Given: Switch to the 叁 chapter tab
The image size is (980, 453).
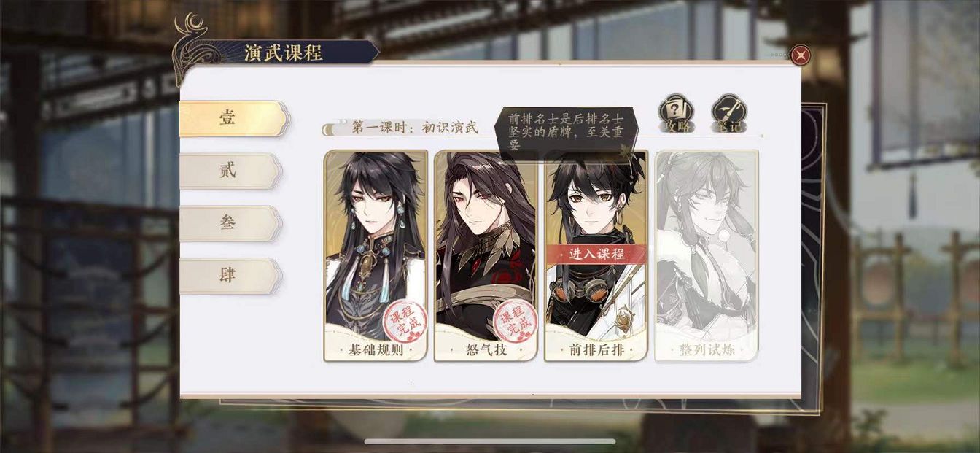Looking at the screenshot, I should click(230, 223).
